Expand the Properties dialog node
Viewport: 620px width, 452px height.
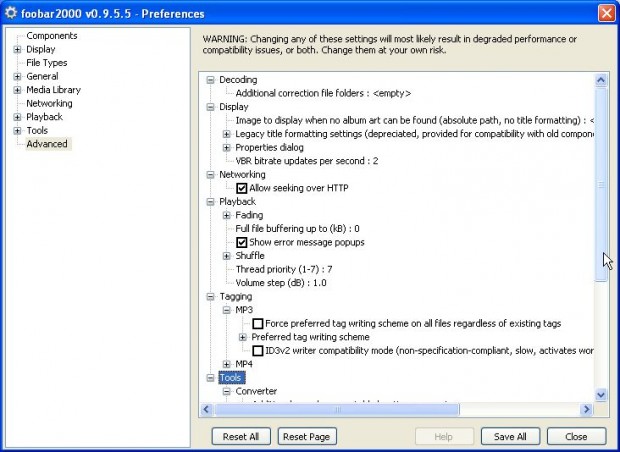click(227, 148)
